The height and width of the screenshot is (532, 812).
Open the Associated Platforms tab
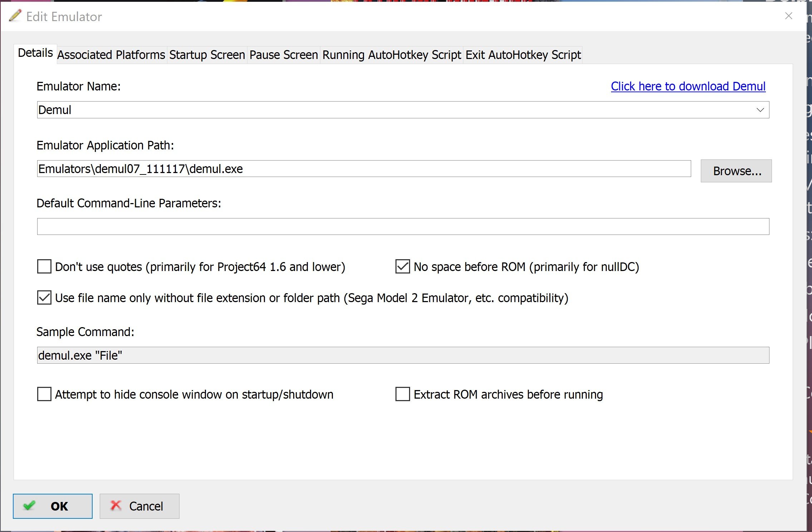point(111,55)
